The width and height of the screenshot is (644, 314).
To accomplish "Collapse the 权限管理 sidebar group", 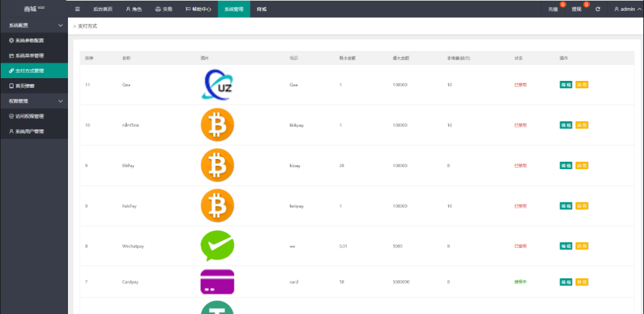I will 34,101.
